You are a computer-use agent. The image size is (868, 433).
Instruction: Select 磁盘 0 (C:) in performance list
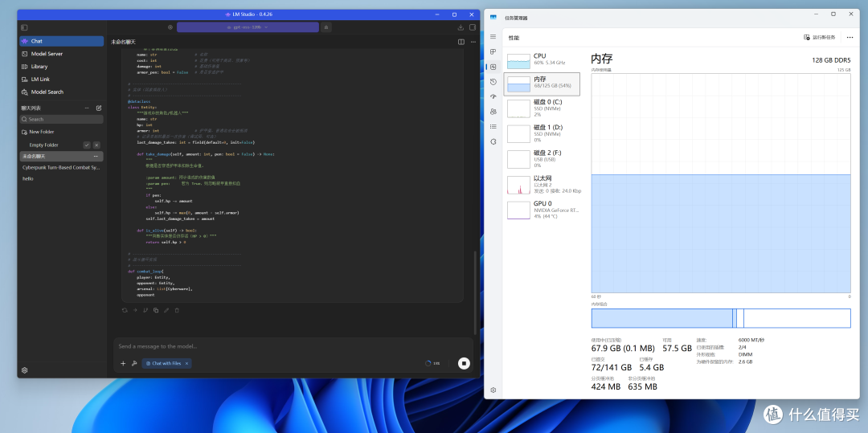(x=542, y=108)
